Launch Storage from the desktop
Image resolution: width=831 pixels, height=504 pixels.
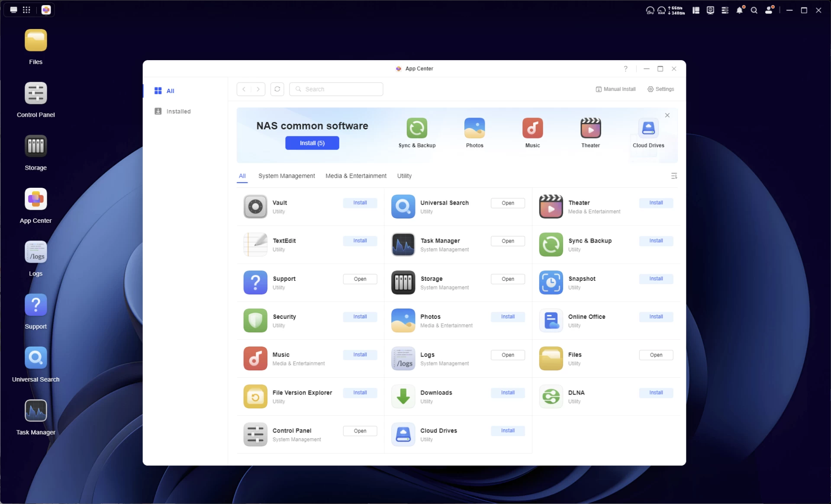pos(35,146)
